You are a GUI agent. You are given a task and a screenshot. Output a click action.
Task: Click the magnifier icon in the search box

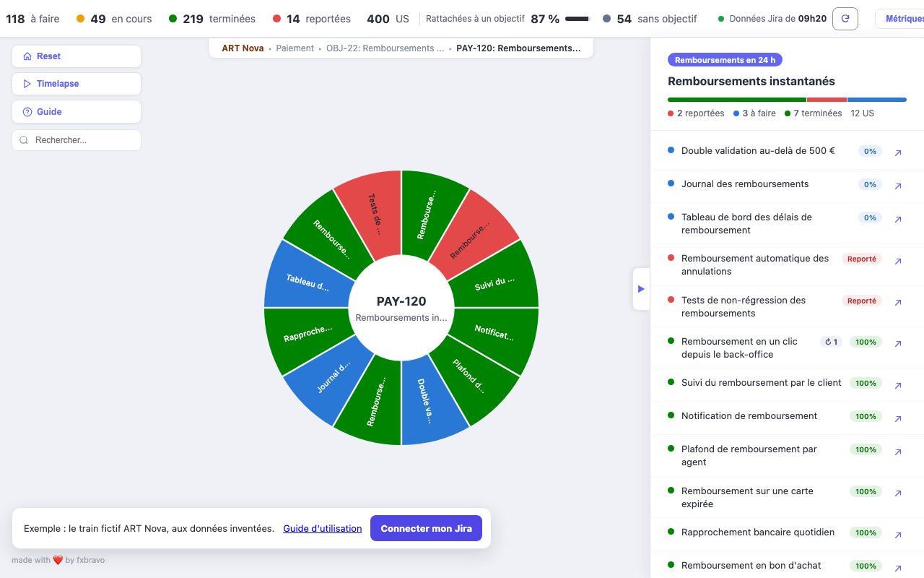24,140
